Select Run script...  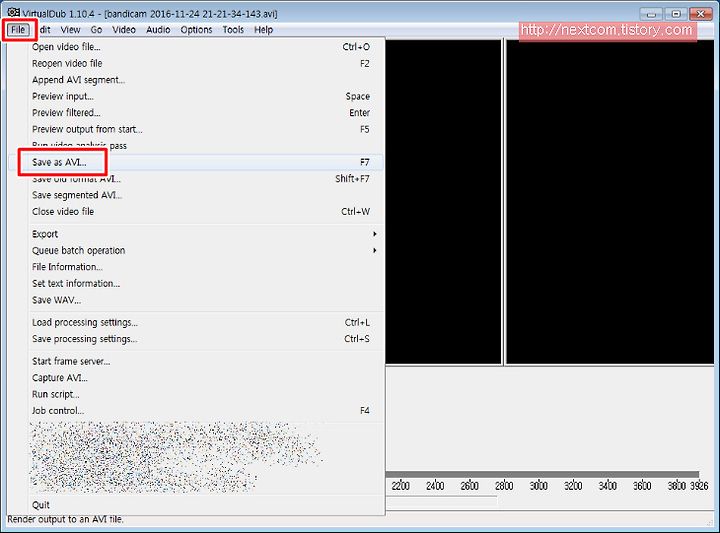196,395
